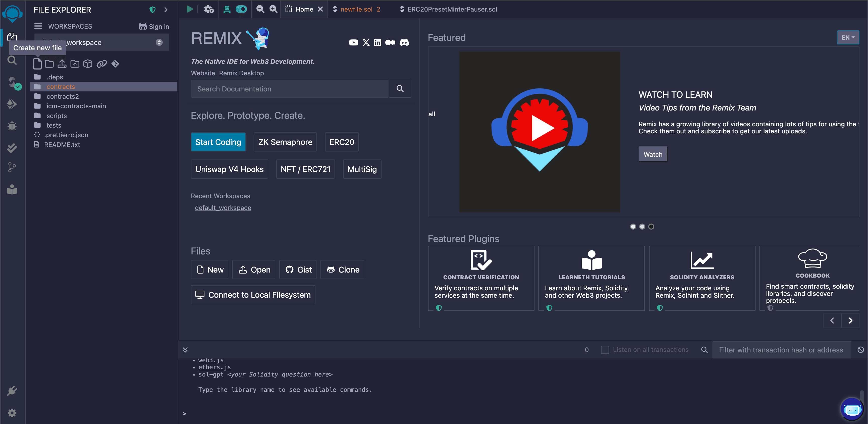The height and width of the screenshot is (424, 868).
Task: Click the Search Documentation input field
Action: [290, 89]
